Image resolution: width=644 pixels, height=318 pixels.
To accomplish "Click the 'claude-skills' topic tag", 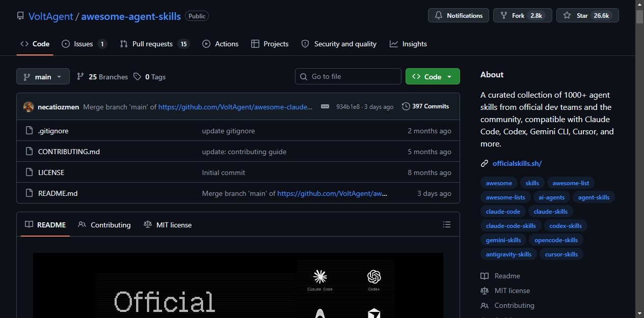I will click(551, 212).
